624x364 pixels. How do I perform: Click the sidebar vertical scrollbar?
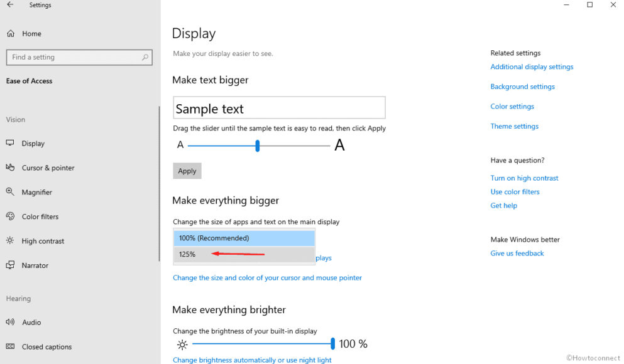pyautogui.click(x=159, y=184)
